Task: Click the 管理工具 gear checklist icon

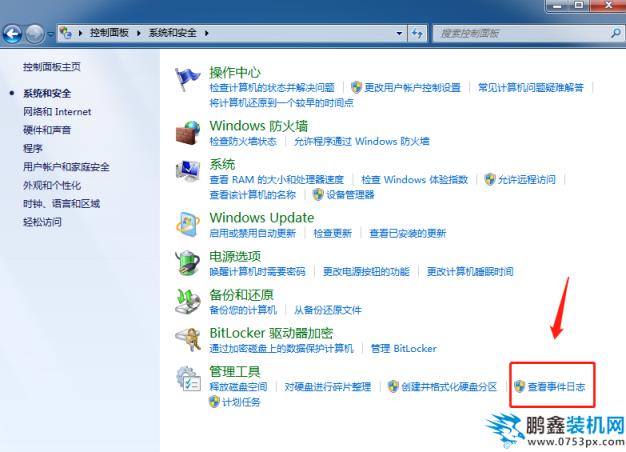Action: coord(188,379)
